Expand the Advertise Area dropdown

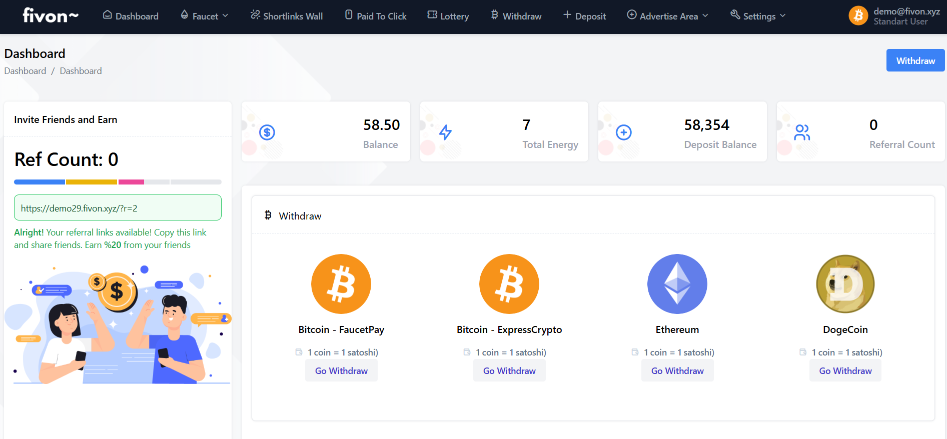pos(667,16)
